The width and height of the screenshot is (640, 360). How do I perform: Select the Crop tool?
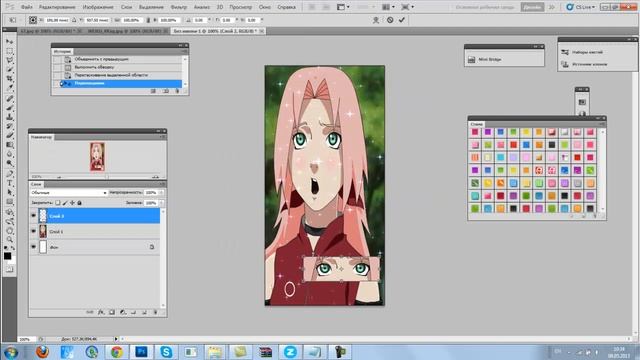click(x=9, y=78)
